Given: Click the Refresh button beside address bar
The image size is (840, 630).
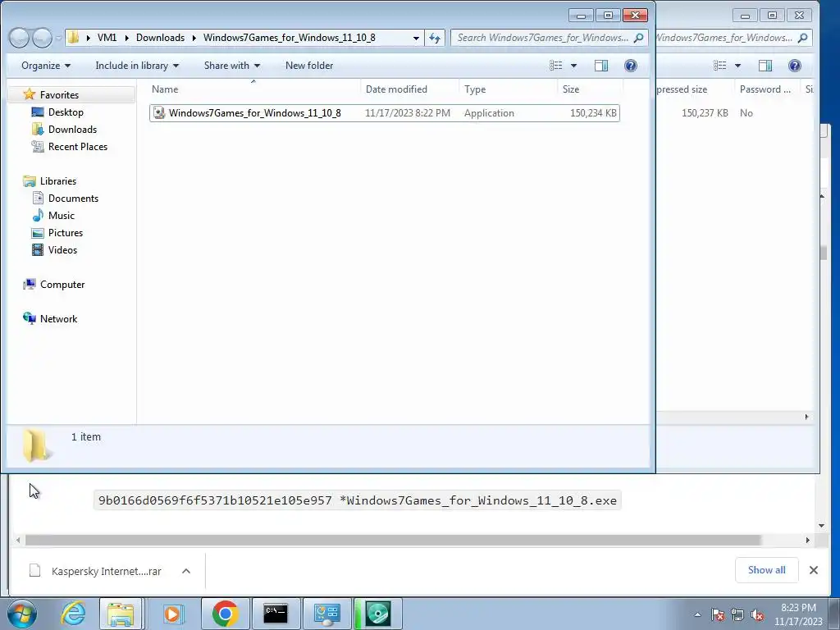Looking at the screenshot, I should coord(435,38).
